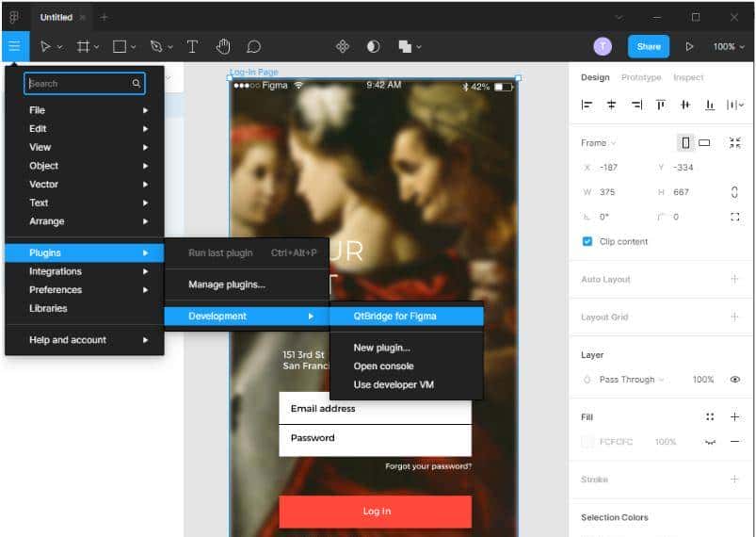The image size is (756, 537).
Task: Click the Present play icon
Action: pos(689,46)
